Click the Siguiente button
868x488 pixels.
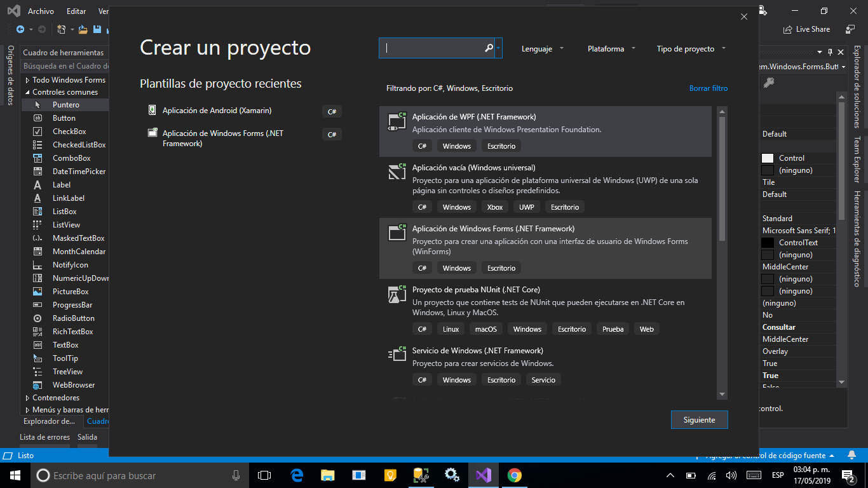[x=699, y=419]
